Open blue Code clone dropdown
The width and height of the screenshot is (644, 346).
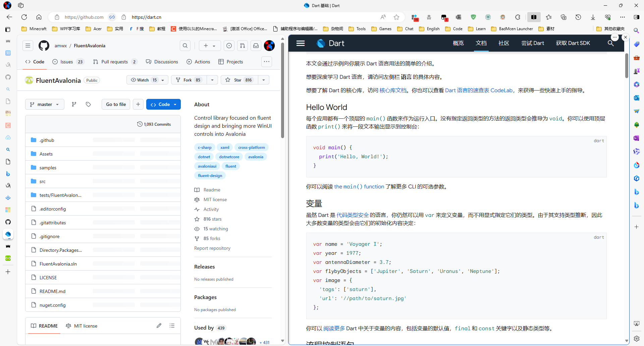coord(163,104)
